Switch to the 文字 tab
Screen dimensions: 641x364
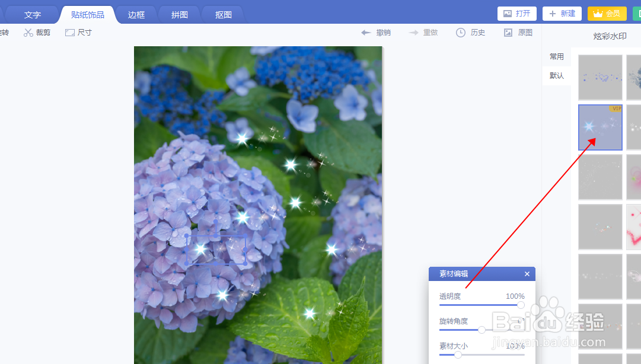pos(32,15)
